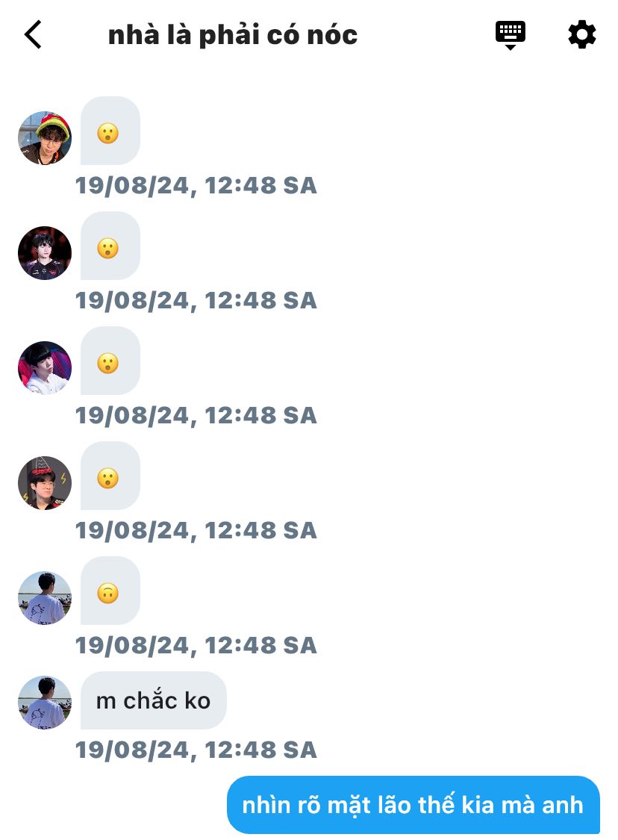The width and height of the screenshot is (618, 840).
Task: Tap timestamp under the upside-down emoji
Action: tap(196, 645)
